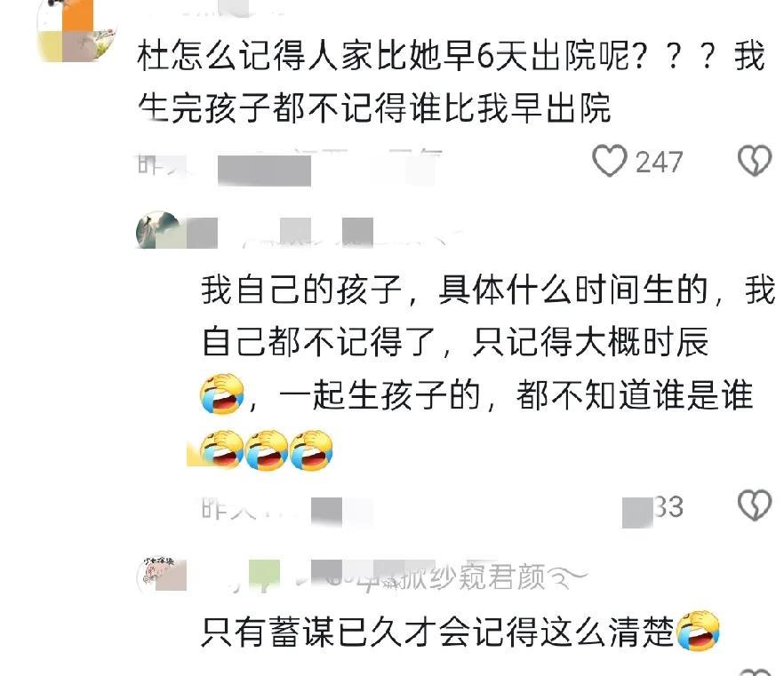Open avatar of user 掀纱窥君颜
Viewport: 784px width, 676px height.
[161, 576]
